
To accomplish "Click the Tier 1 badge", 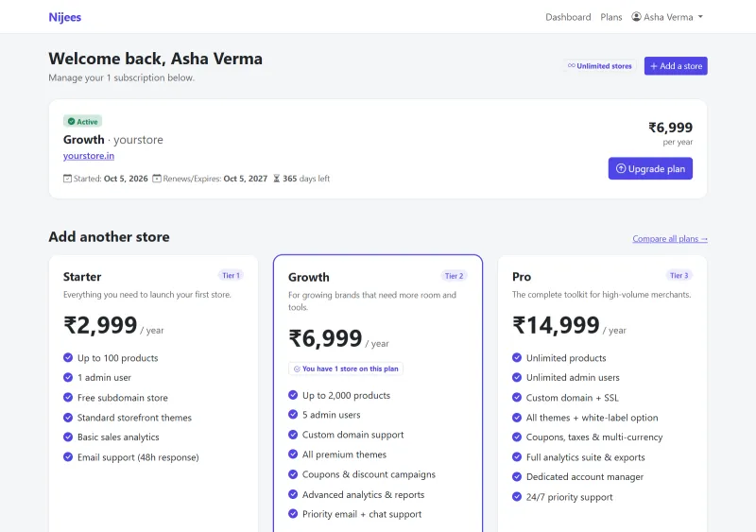I will 231,275.
